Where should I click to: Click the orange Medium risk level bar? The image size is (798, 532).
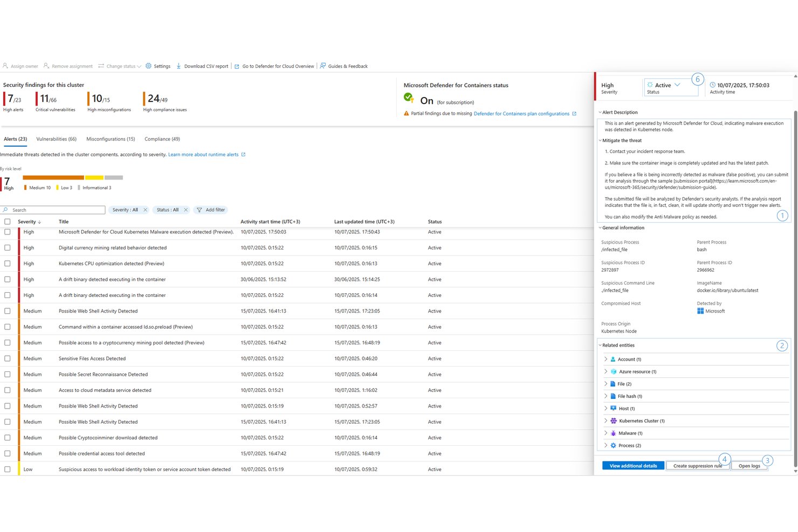tap(53, 177)
